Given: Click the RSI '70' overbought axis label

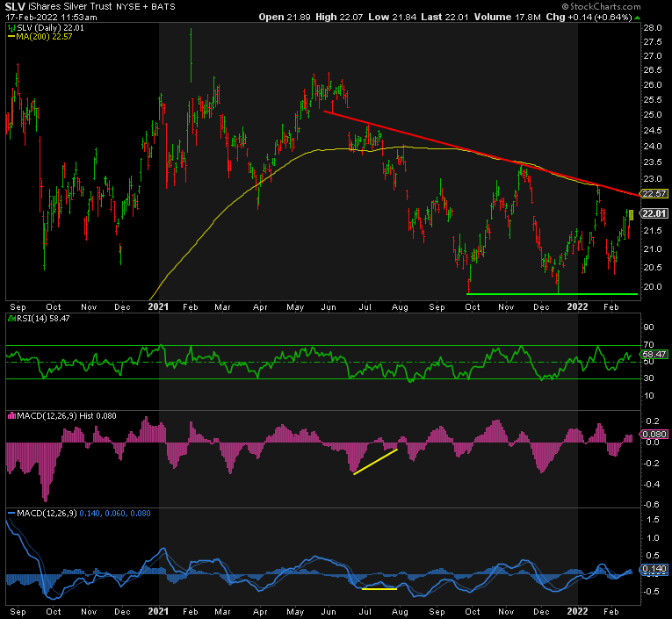Looking at the screenshot, I should coord(649,344).
